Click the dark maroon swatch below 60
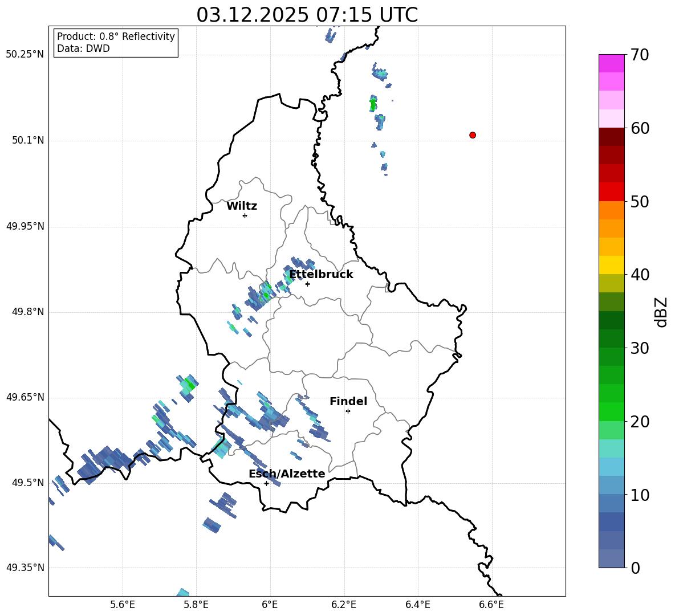The image size is (675, 616). click(611, 137)
